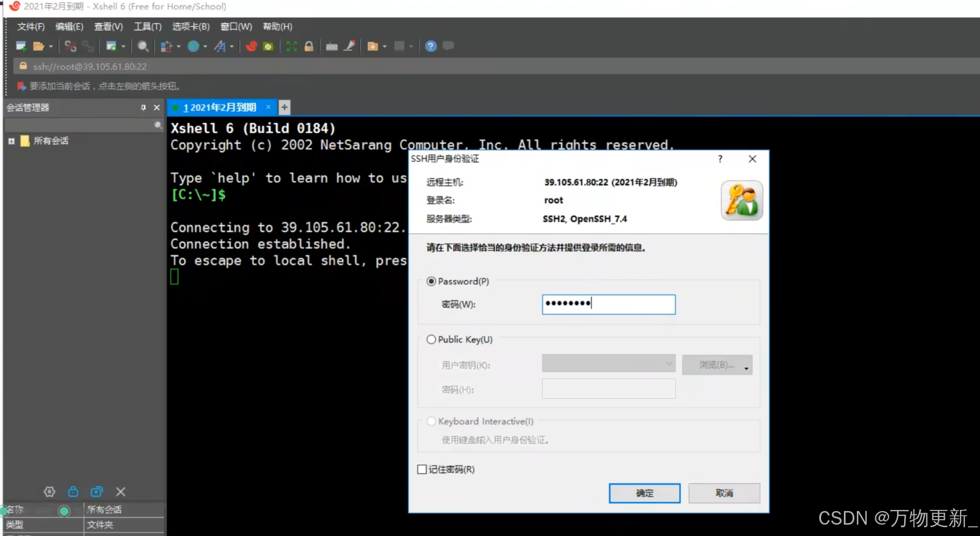Screen dimensions: 980x536
Task: Check the 记住密码(R) checkbox
Action: pos(422,469)
